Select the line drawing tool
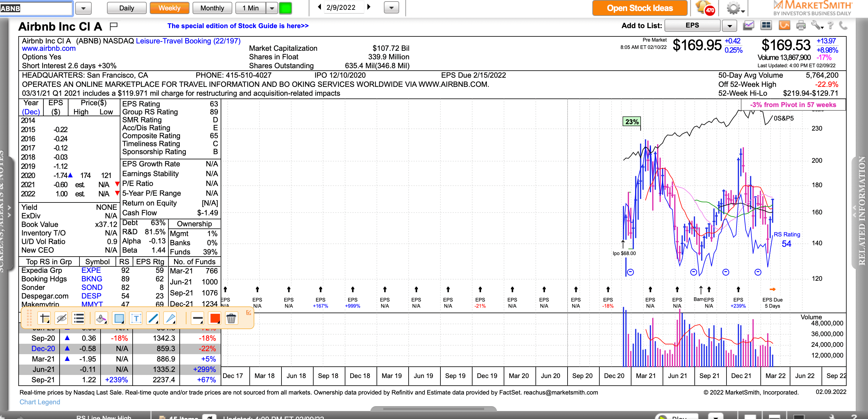This screenshot has height=419, width=868. [153, 318]
